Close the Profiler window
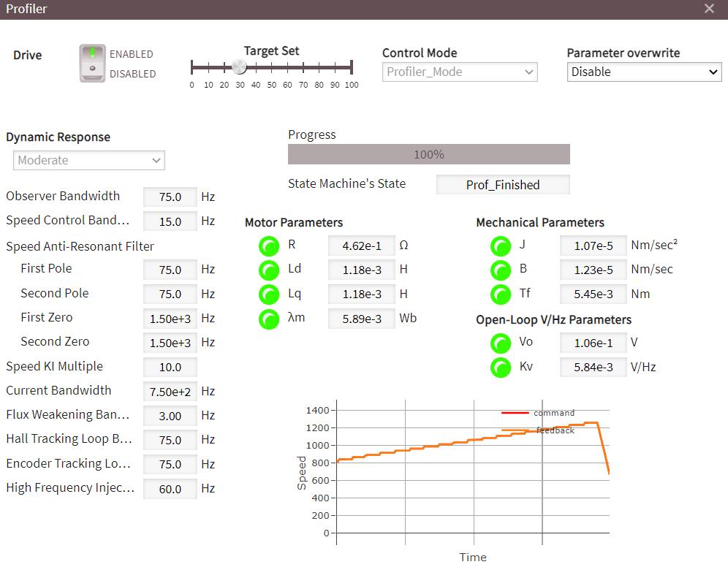Viewport: 728px width, 578px height. 709,9
